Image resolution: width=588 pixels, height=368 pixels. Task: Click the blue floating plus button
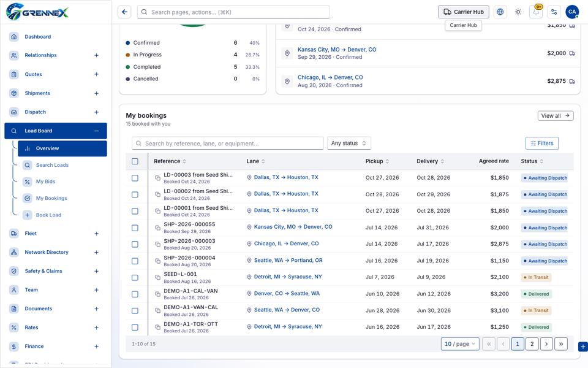point(582,347)
